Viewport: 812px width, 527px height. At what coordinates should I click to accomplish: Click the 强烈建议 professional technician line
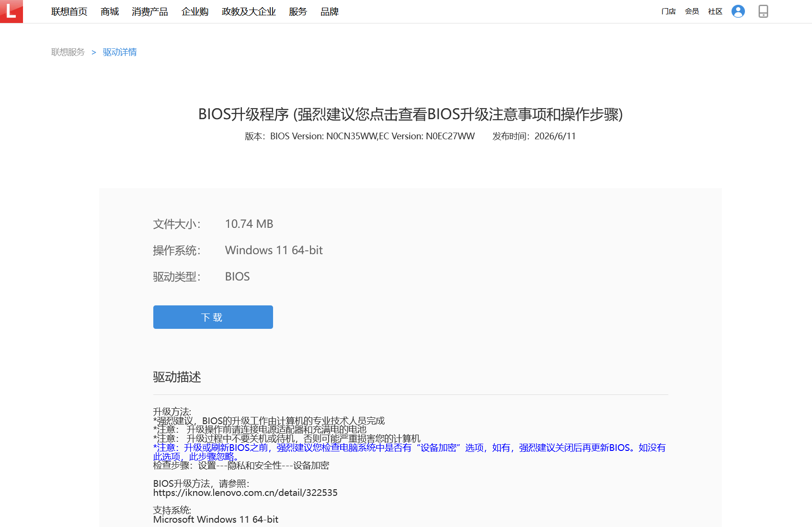[x=269, y=421]
